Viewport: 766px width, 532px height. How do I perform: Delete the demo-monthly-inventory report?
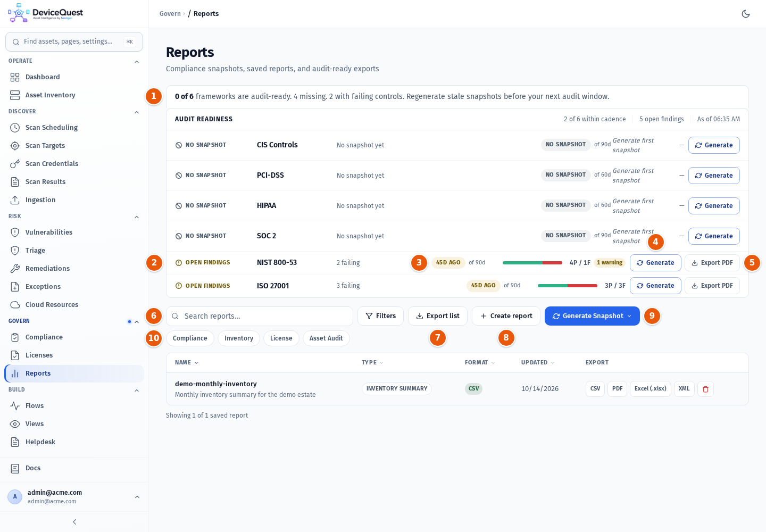click(705, 389)
